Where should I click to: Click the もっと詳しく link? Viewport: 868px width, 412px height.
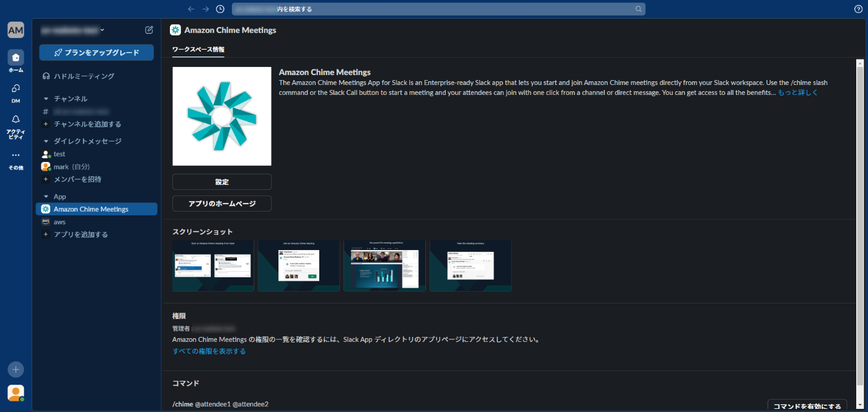pos(798,92)
